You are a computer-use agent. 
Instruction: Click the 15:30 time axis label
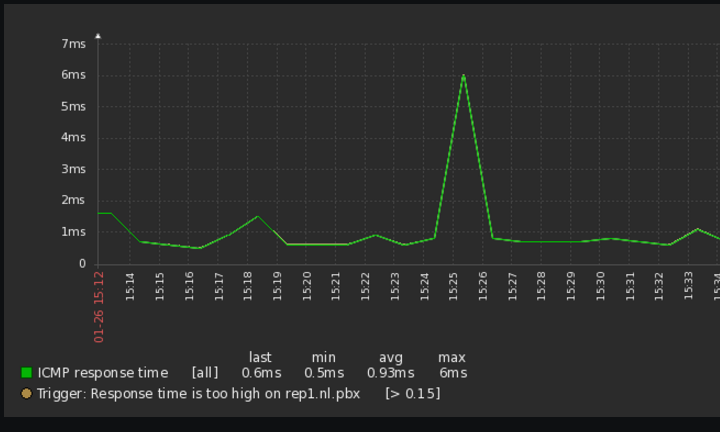600,286
